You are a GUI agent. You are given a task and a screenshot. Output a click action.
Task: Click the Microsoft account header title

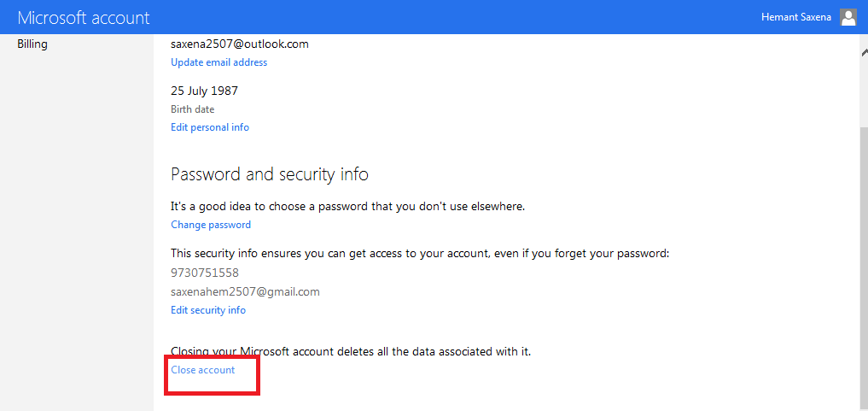point(84,18)
